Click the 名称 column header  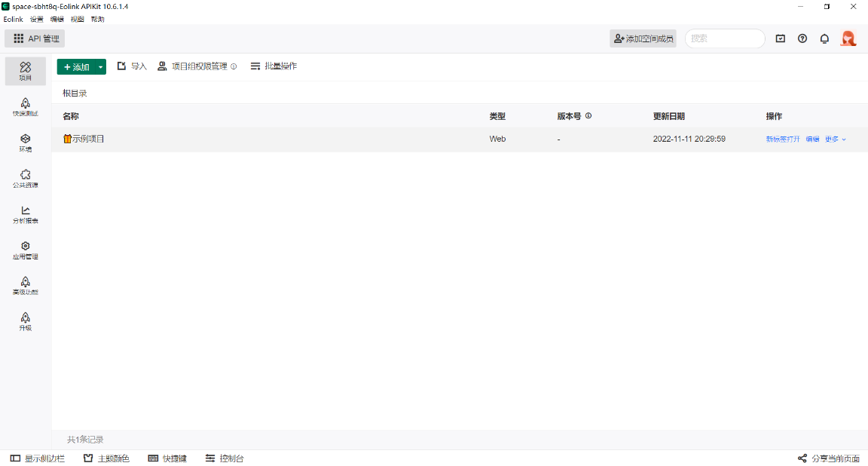pyautogui.click(x=71, y=116)
